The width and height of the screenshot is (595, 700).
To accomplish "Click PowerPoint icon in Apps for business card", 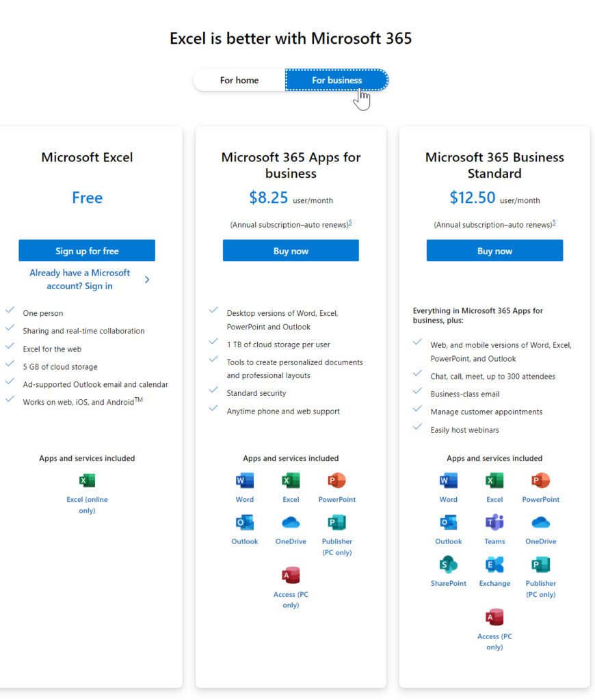I will [x=336, y=481].
